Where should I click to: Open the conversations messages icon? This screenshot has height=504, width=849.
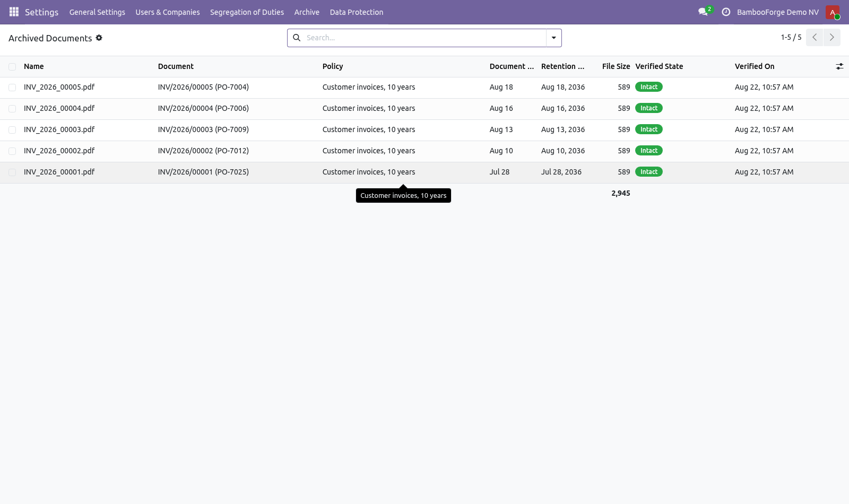pyautogui.click(x=703, y=12)
